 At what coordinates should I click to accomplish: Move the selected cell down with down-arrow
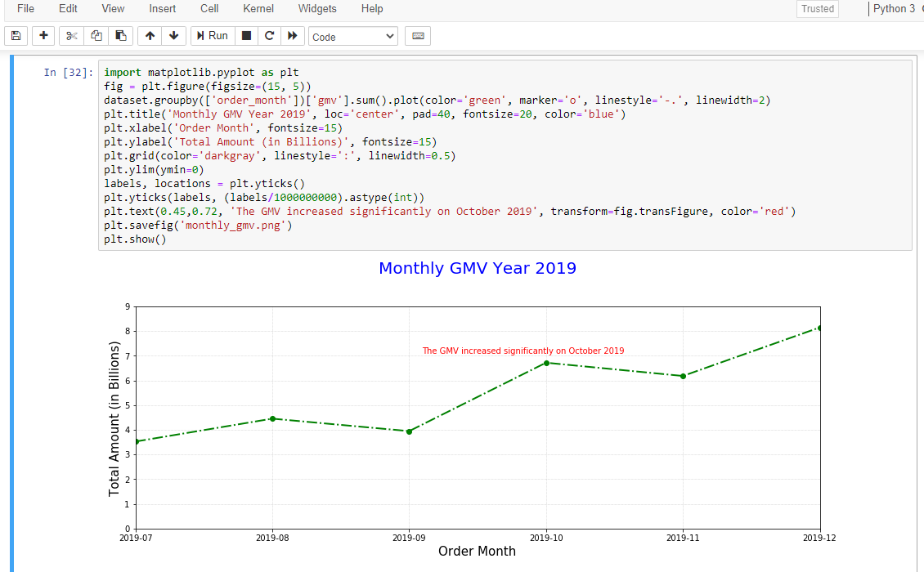tap(173, 35)
